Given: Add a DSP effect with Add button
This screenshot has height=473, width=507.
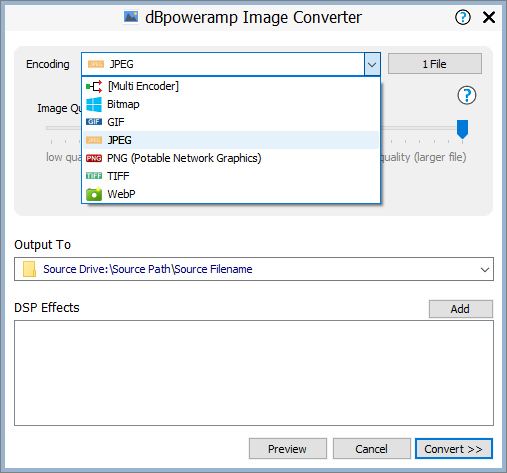Looking at the screenshot, I should tap(460, 309).
